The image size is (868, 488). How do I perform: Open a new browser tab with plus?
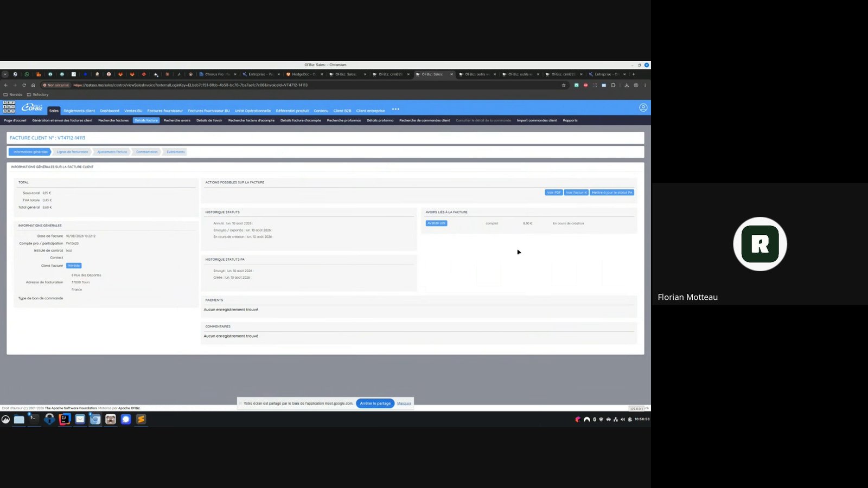tap(634, 74)
